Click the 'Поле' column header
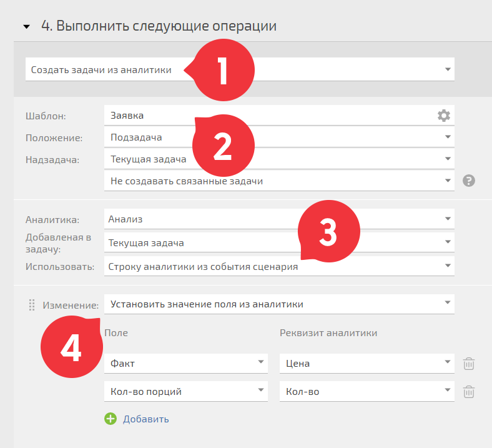Viewport: 492px width, 448px height. (x=116, y=333)
